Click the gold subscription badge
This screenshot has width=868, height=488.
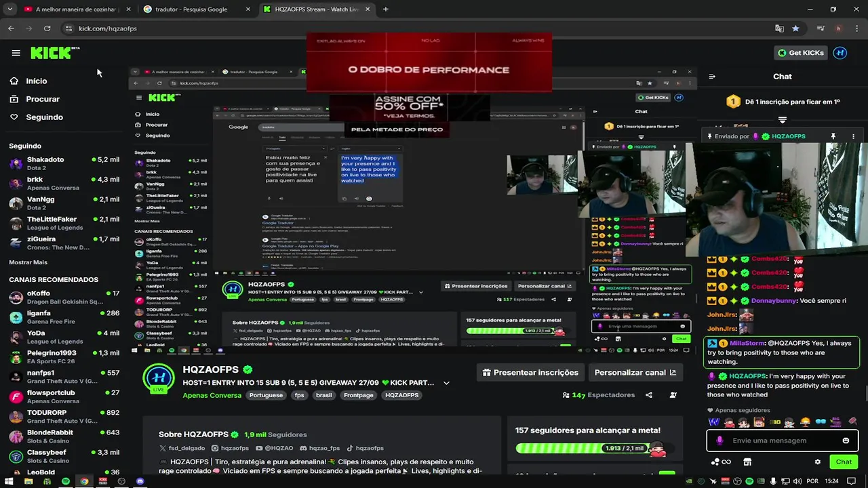pos(733,102)
